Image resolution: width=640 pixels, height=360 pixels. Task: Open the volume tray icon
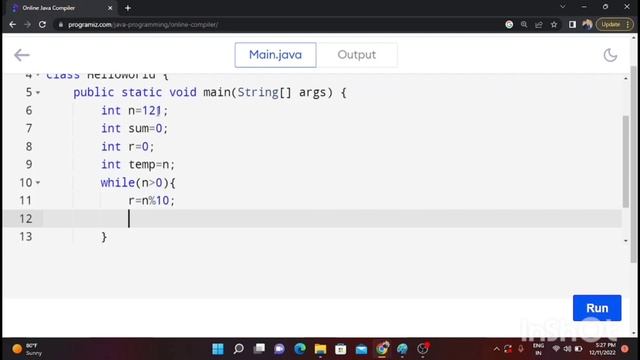567,349
